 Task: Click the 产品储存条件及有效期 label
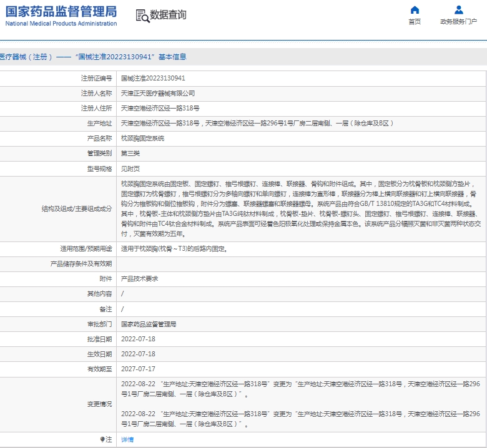coord(81,263)
